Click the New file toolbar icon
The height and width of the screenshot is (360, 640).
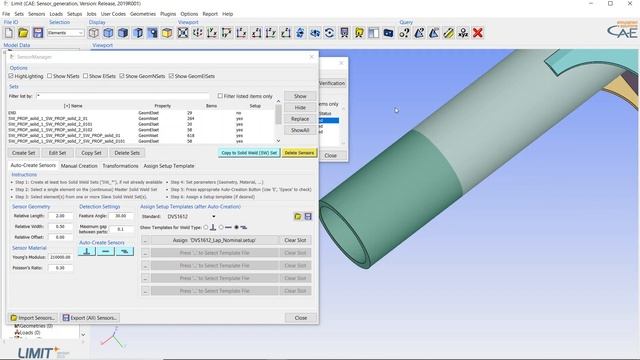pos(9,33)
